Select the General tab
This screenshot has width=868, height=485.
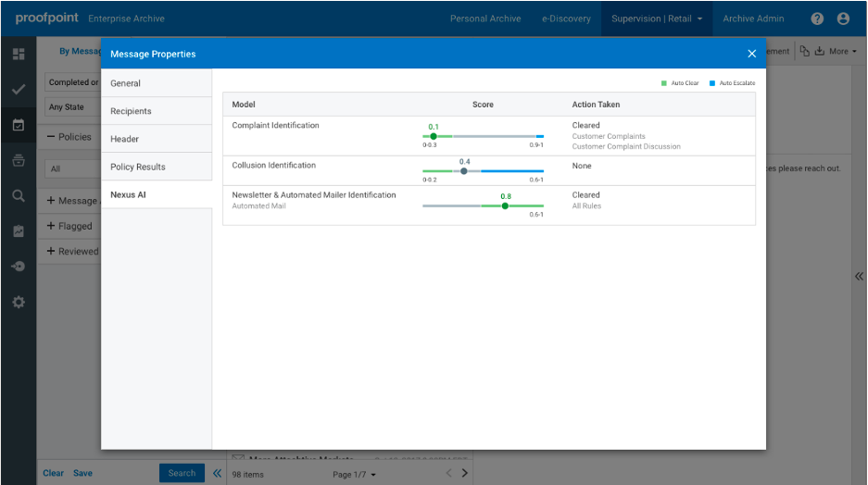(157, 83)
